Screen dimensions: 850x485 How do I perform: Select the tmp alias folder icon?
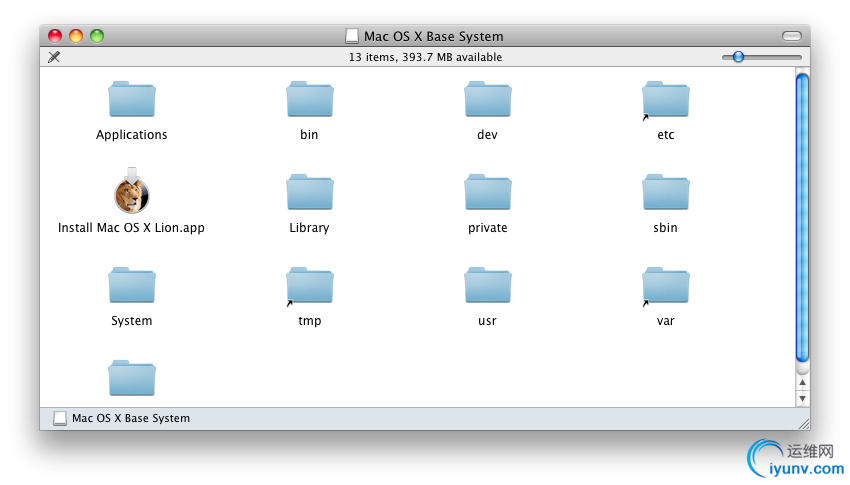[310, 285]
